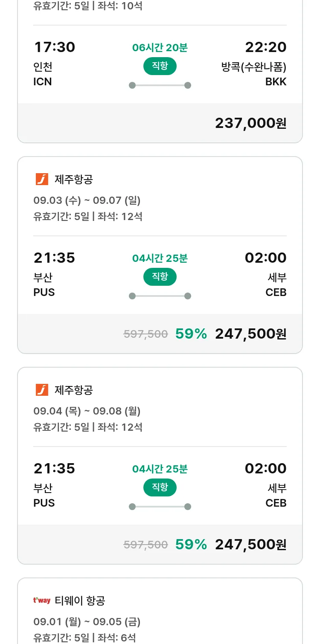Screen dimensions: 320x644
Task: Select the 09.01 (월) ~ 09.05 (금) date range
Action: [87, 622]
